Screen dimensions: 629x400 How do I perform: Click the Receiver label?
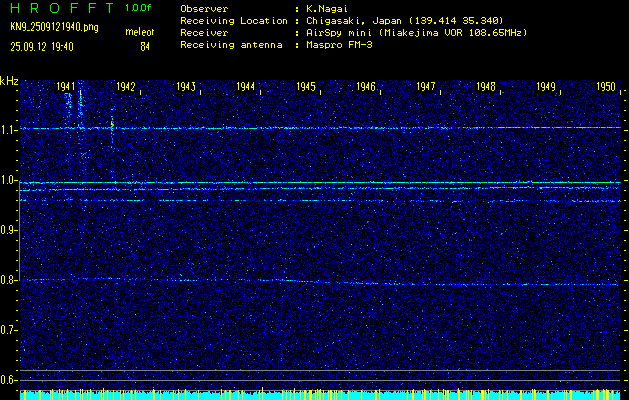204,33
